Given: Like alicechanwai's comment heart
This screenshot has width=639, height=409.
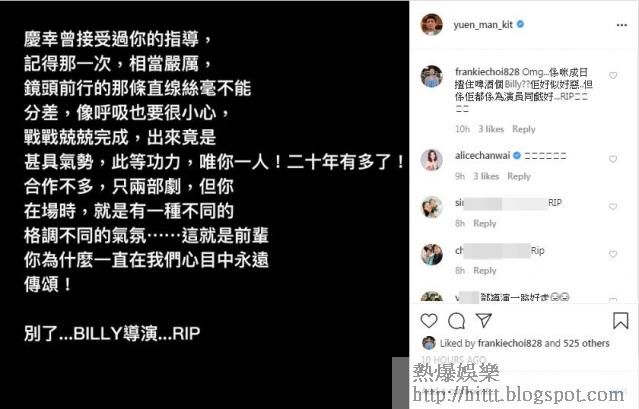Looking at the screenshot, I should click(x=613, y=159).
